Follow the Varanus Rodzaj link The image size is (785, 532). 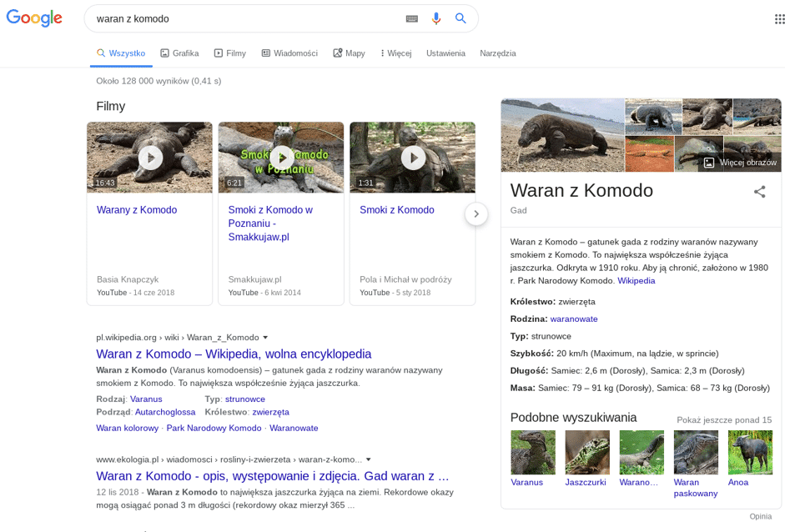tap(146, 399)
